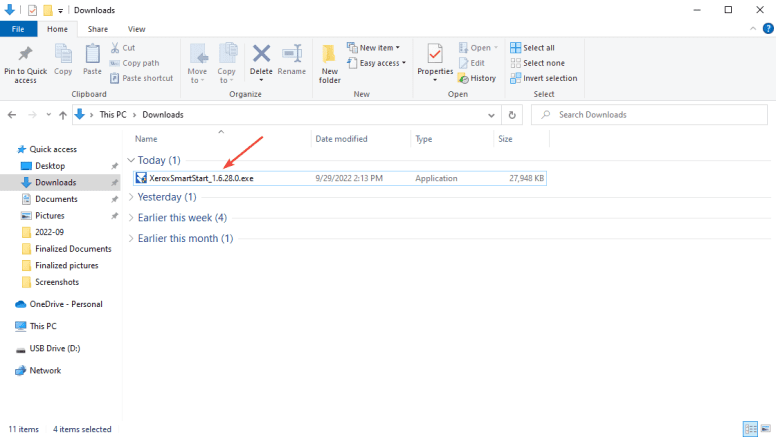Click Invert selection button
776x437 pixels.
[x=543, y=78]
